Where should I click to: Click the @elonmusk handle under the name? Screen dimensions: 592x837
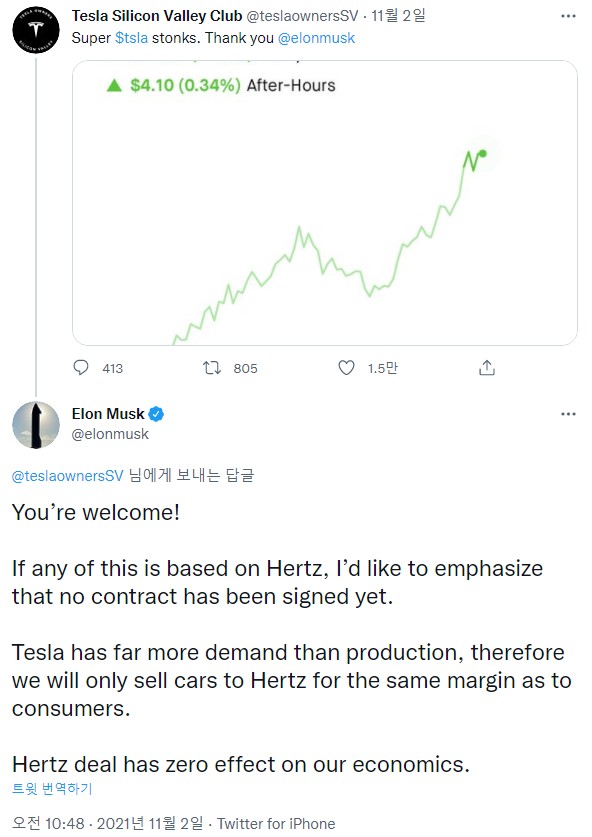(x=110, y=434)
